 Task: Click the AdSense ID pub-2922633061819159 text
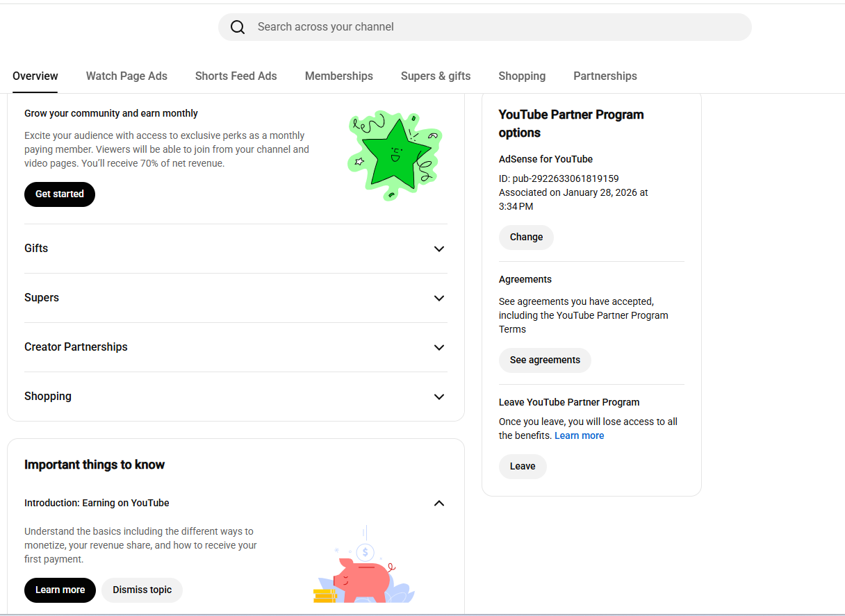pyautogui.click(x=559, y=178)
